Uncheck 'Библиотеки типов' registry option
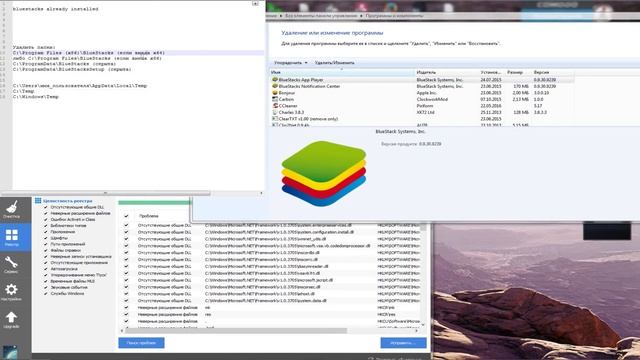This screenshot has width=640, height=360. coord(46,225)
